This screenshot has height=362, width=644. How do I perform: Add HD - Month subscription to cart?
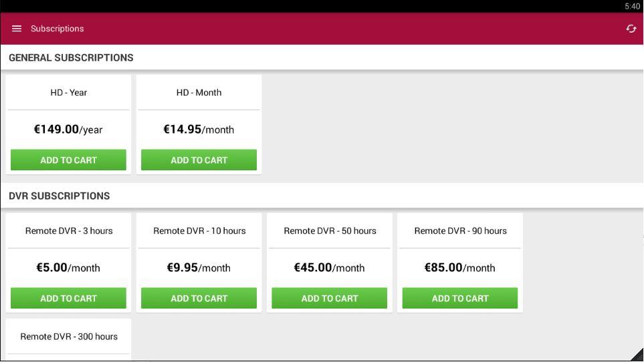[199, 160]
